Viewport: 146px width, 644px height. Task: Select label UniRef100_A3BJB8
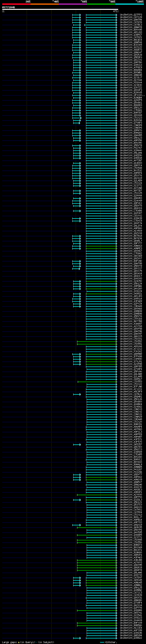click(x=131, y=560)
